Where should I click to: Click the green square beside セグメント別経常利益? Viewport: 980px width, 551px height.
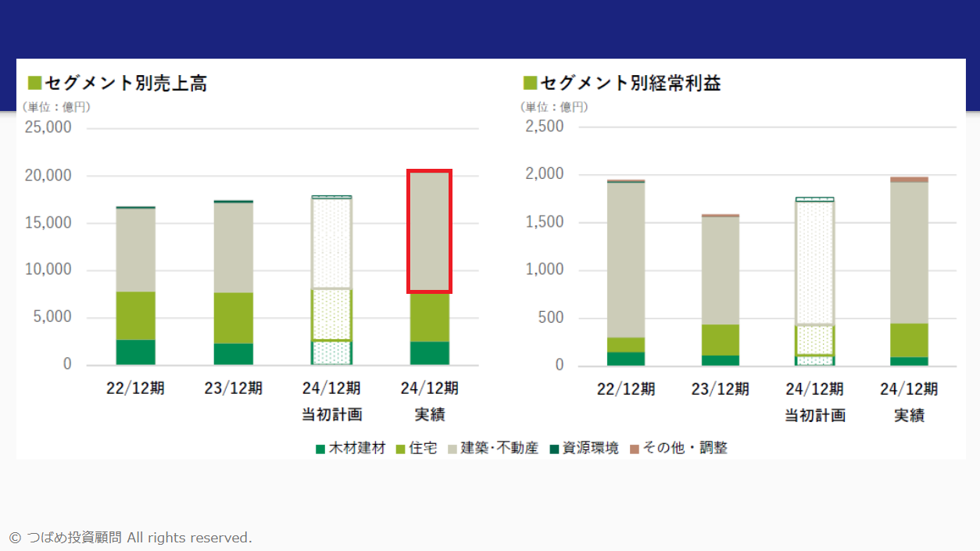point(529,83)
